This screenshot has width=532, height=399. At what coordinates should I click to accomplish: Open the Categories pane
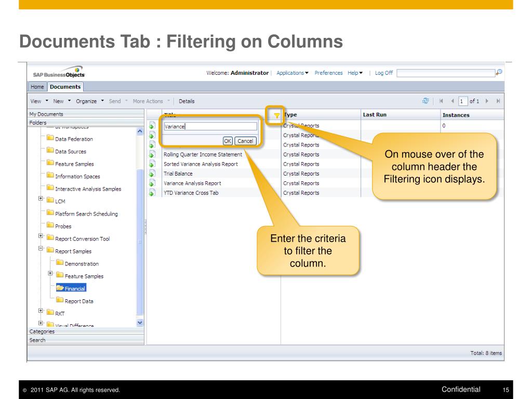pos(86,331)
